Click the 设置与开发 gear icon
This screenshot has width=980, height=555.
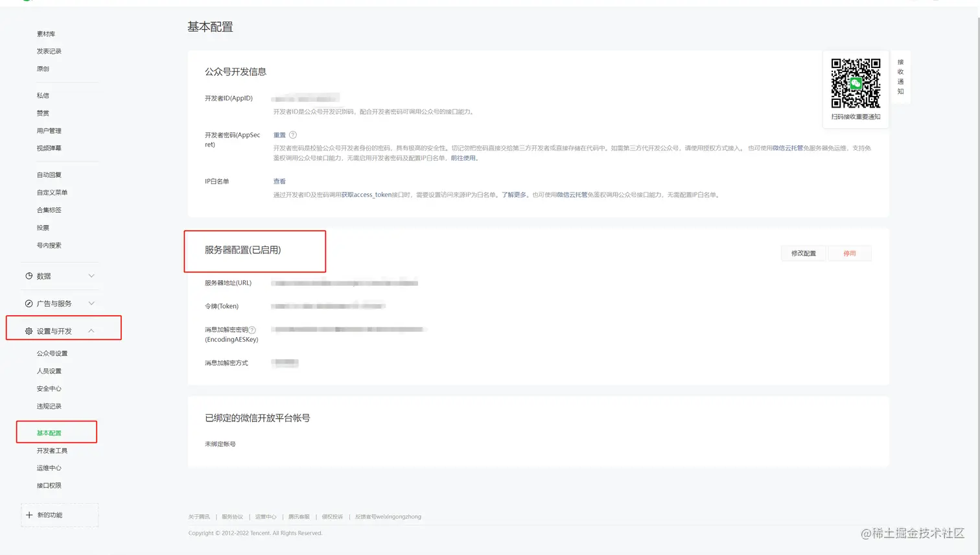(x=29, y=331)
